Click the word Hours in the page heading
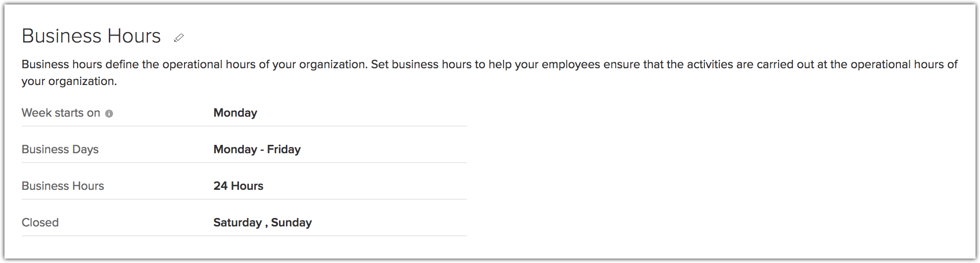The height and width of the screenshot is (263, 980). (134, 36)
